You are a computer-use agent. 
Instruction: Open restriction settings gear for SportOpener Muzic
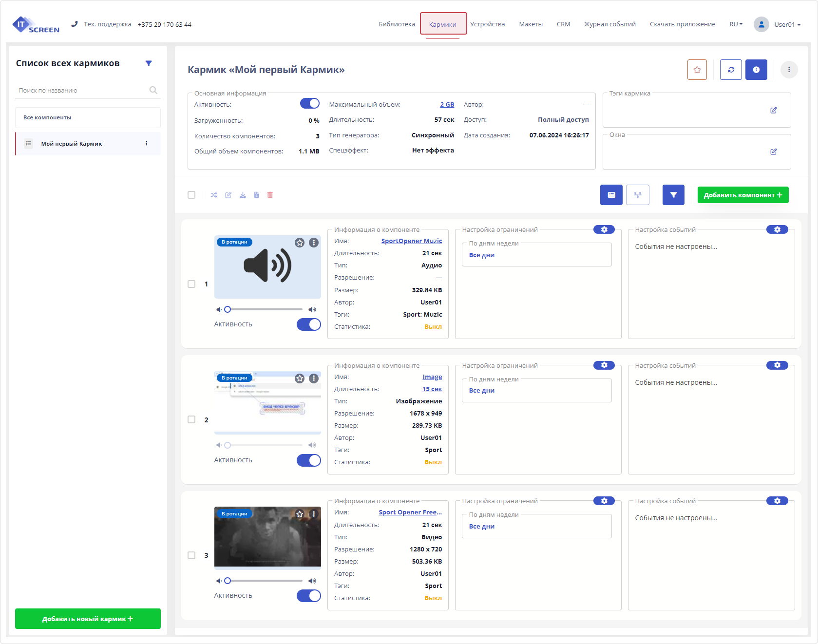click(x=604, y=229)
